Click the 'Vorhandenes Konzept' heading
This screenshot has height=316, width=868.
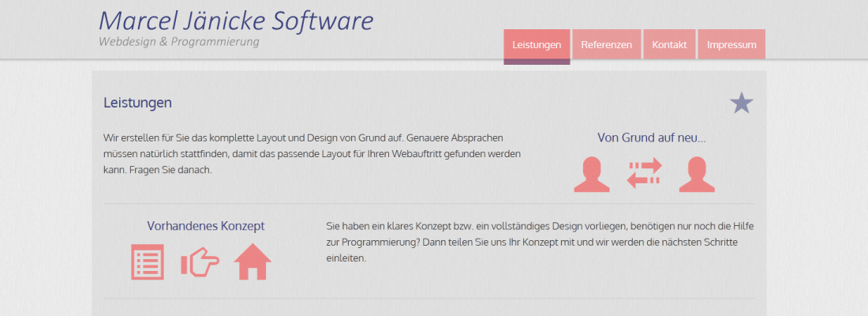205,226
